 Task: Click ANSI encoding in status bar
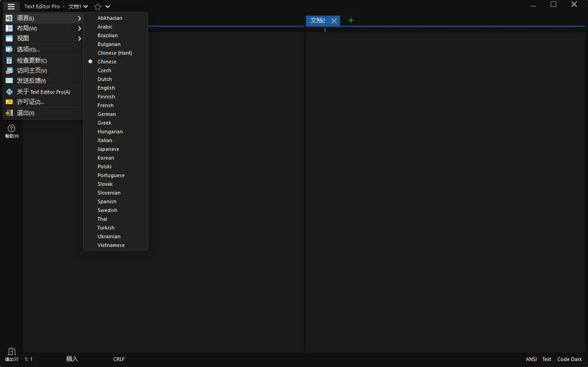point(531,359)
